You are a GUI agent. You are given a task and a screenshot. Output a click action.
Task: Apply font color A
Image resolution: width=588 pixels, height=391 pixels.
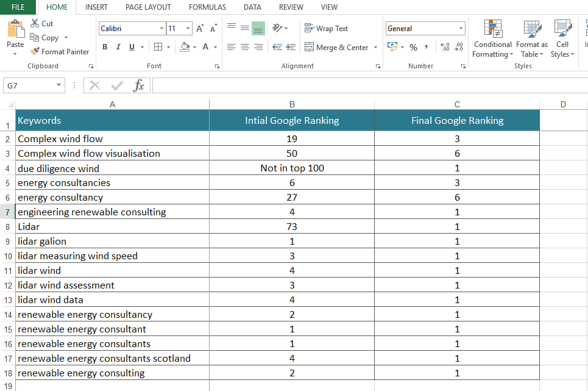[205, 47]
